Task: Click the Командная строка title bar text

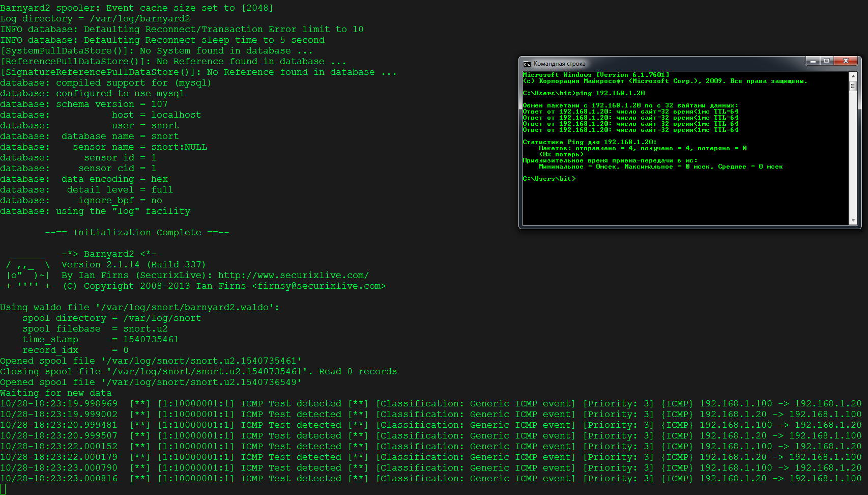Action: click(559, 64)
